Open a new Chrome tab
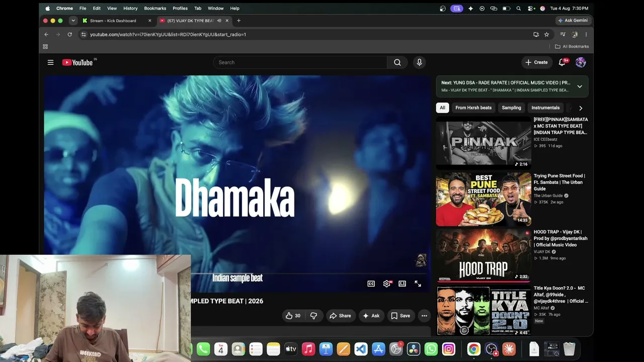The height and width of the screenshot is (362, 644). point(238,21)
